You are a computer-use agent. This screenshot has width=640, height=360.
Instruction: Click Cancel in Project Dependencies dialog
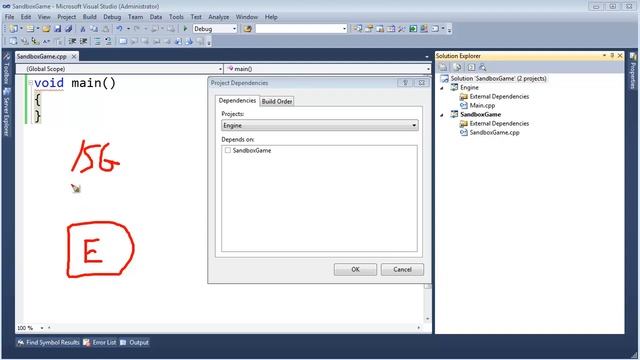402,269
